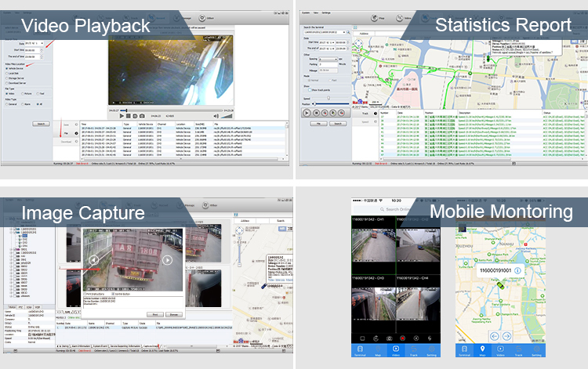Click the Search button in Statistics Report panel
Image resolution: width=588 pixels, height=369 pixels.
click(337, 123)
